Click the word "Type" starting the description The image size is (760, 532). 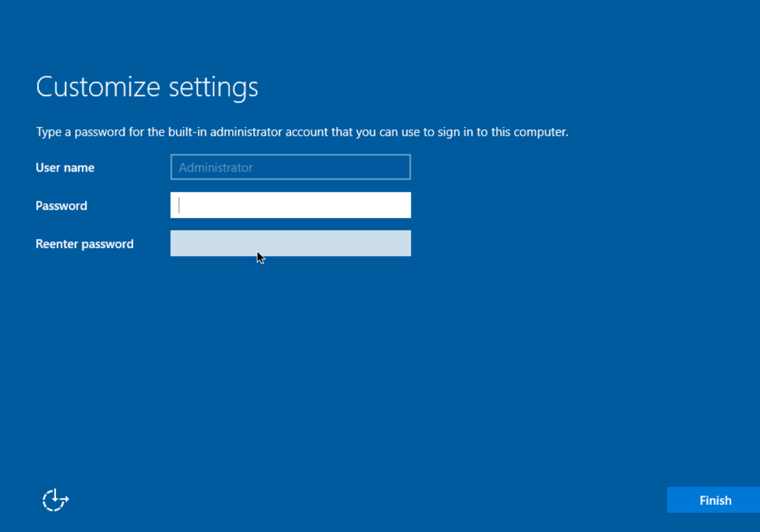pos(49,133)
